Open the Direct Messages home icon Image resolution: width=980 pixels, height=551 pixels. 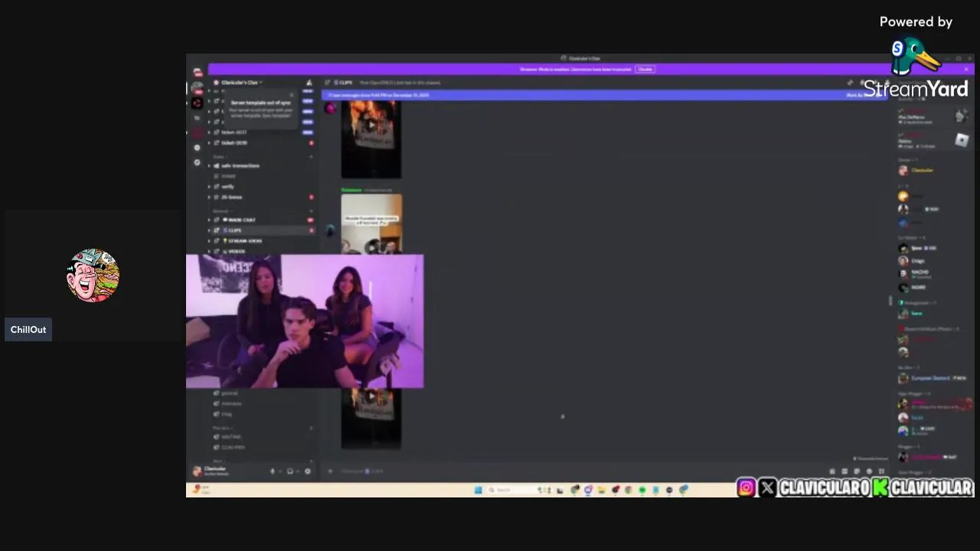click(198, 73)
